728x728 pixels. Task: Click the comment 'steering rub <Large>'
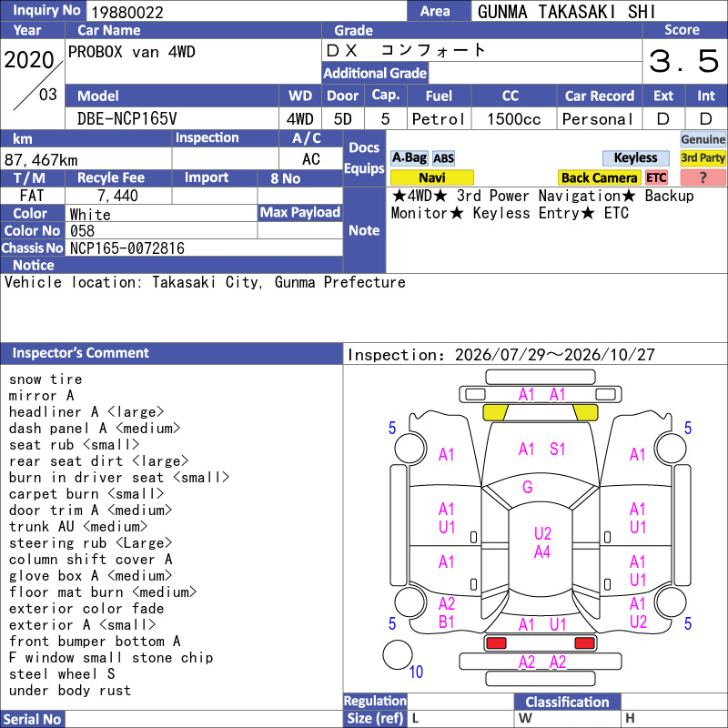(90, 542)
